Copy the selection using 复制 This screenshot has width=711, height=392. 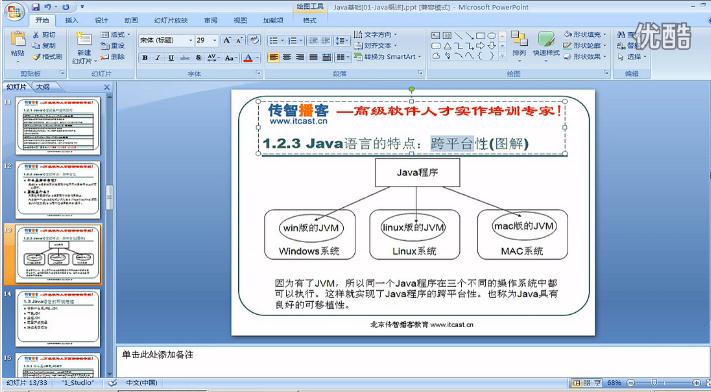(44, 46)
